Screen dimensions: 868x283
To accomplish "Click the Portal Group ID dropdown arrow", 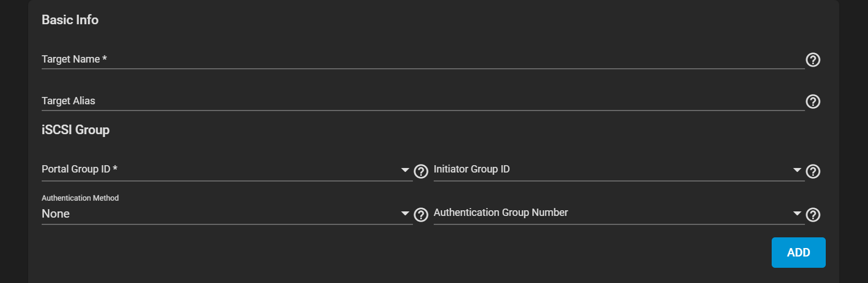I will (x=405, y=170).
